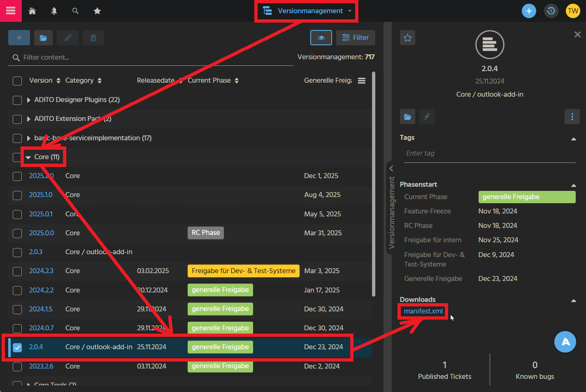The image size is (586, 392).
Task: Open version 2024.0.7 link
Action: tap(41, 328)
